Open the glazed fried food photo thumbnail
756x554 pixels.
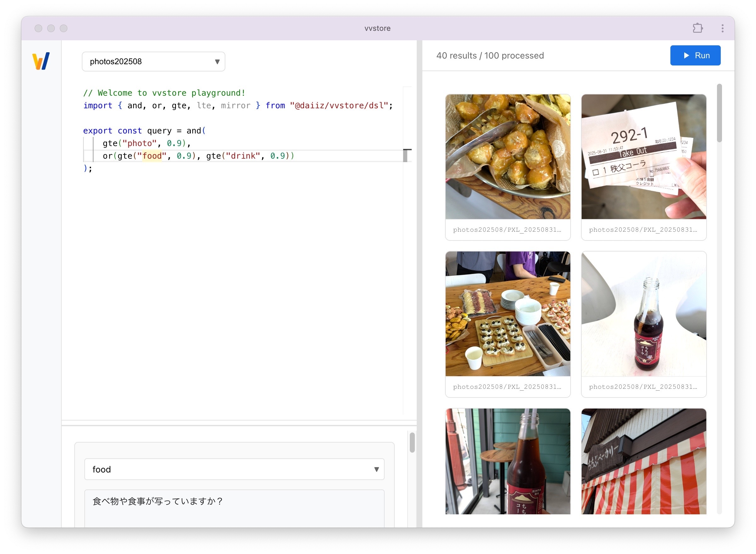(508, 157)
